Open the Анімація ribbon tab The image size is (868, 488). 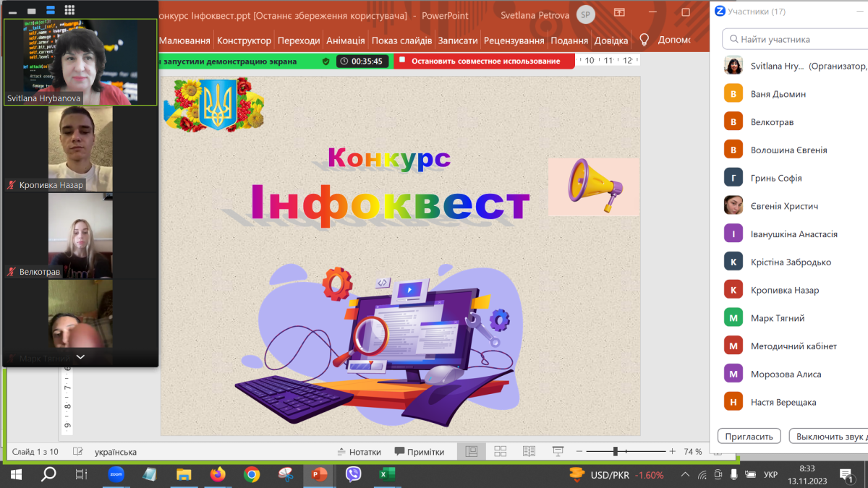(x=345, y=40)
